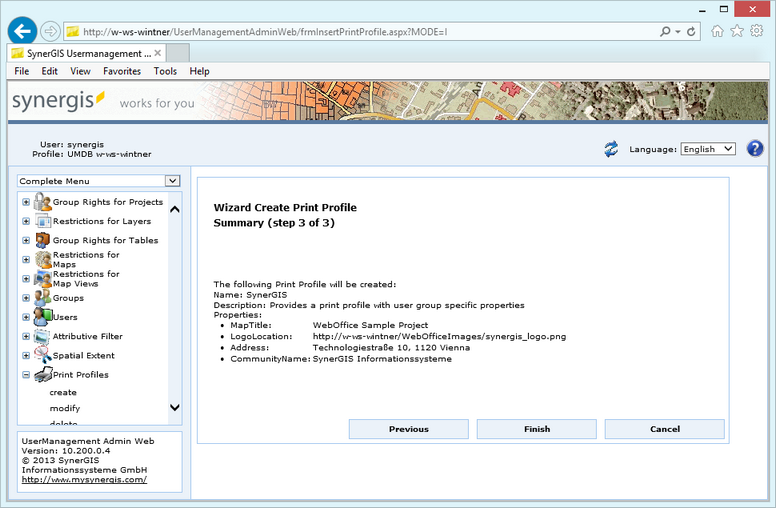Screen dimensions: 776x508
Task: Open the Language English dropdown
Action: (x=708, y=149)
